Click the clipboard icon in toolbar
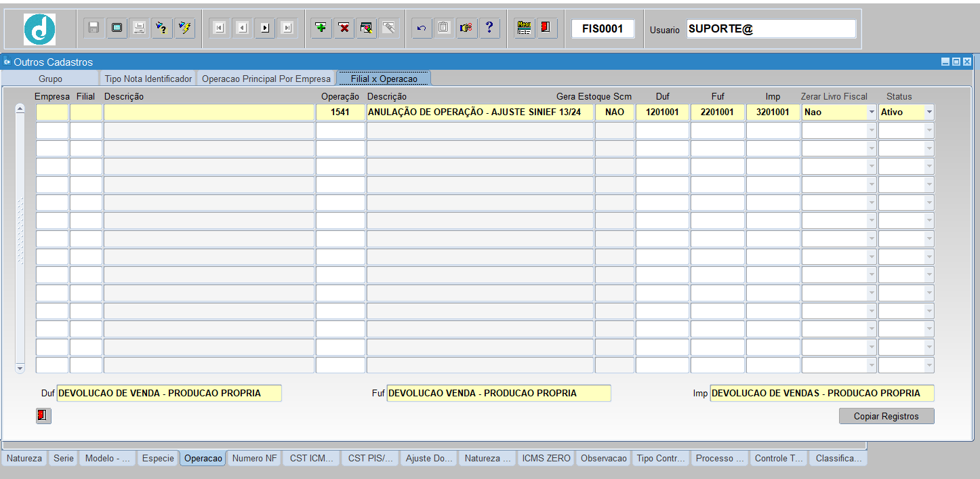 [x=444, y=28]
